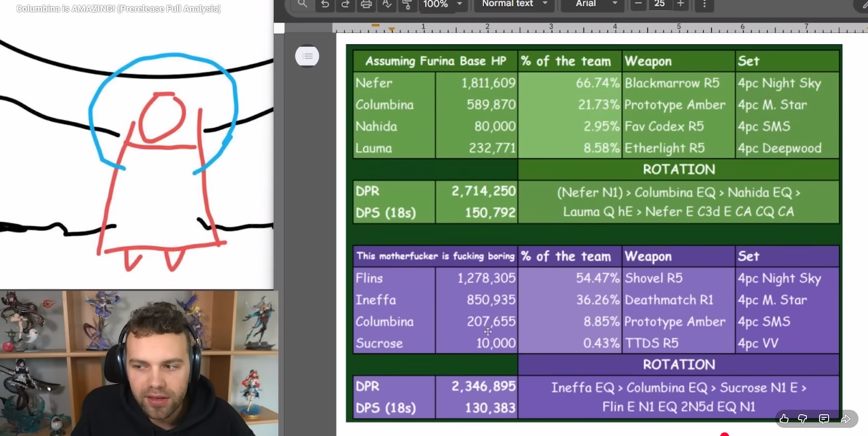Screen dimensions: 868x436
Task: Show the document outline button
Action: [x=307, y=56]
